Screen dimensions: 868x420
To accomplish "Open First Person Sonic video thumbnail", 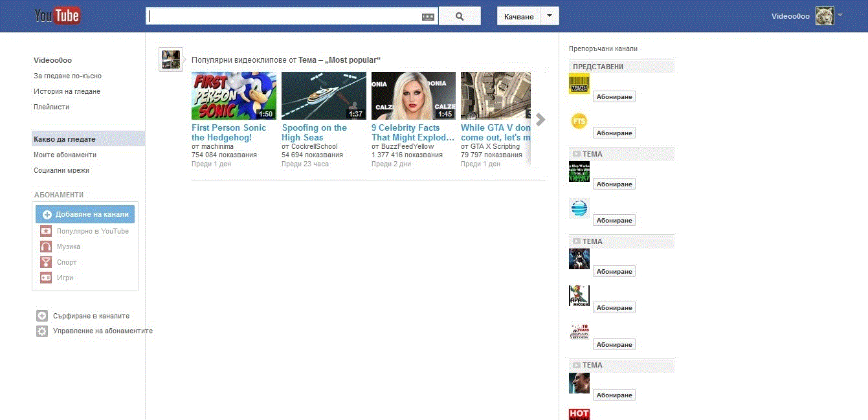I will [234, 96].
